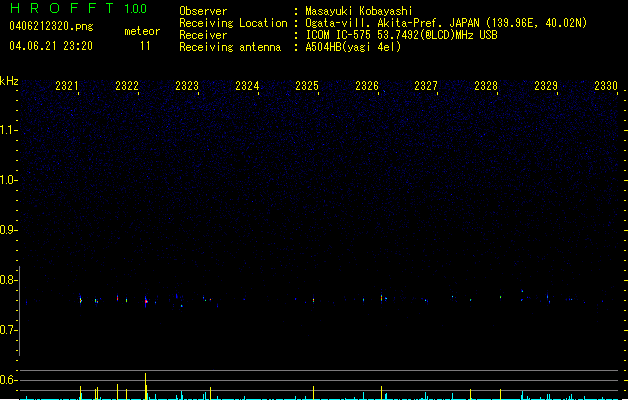Click the HROFFT program title

pyautogui.click(x=60, y=9)
